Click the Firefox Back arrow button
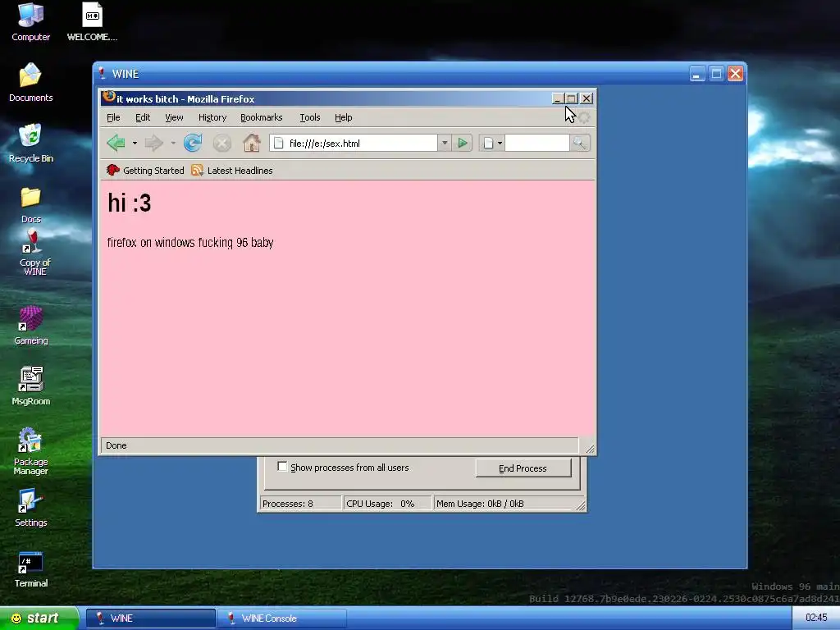The width and height of the screenshot is (840, 630). (116, 143)
